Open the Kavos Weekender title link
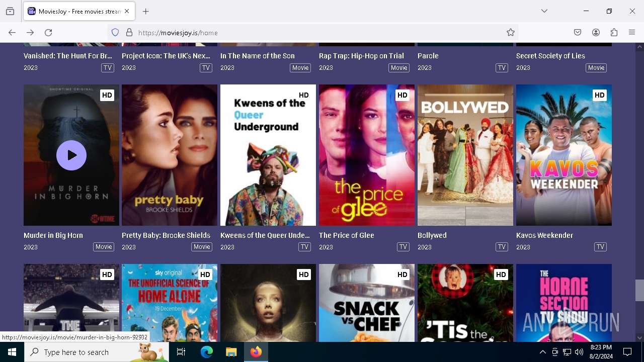 (x=544, y=235)
